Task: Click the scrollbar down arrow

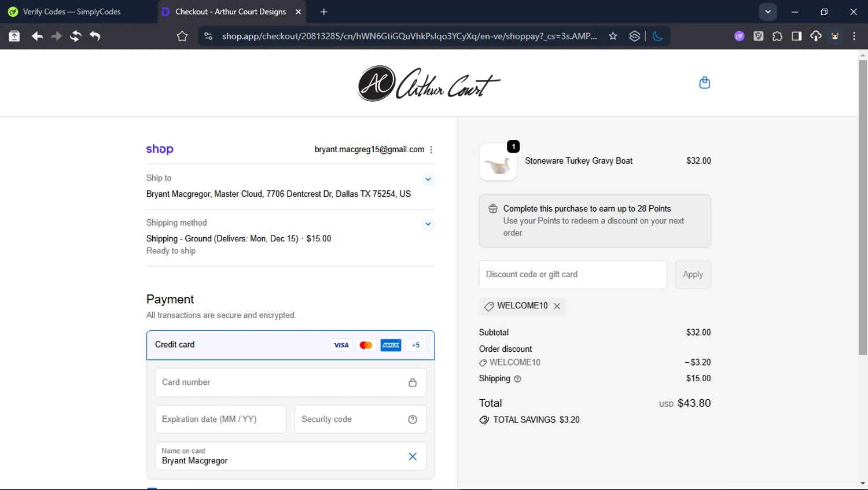Action: click(863, 484)
